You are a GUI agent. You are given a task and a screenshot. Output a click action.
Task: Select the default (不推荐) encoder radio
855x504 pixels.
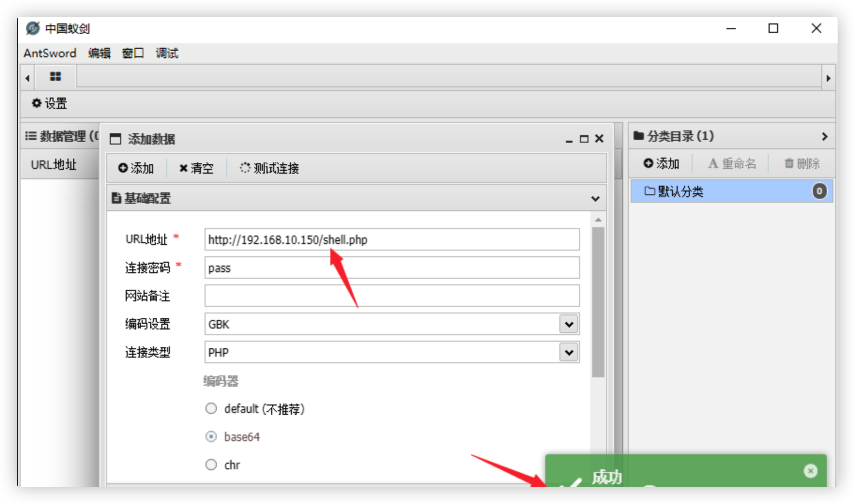(x=211, y=409)
